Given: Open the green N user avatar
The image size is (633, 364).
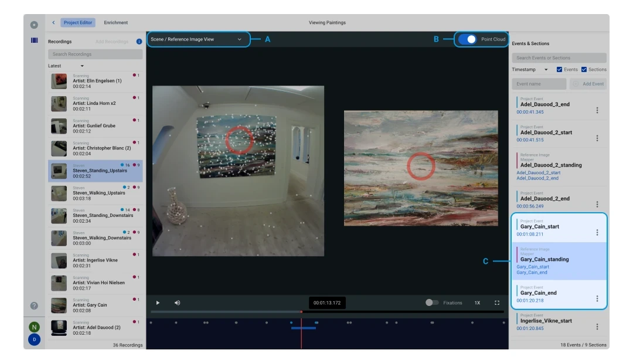Looking at the screenshot, I should (35, 327).
